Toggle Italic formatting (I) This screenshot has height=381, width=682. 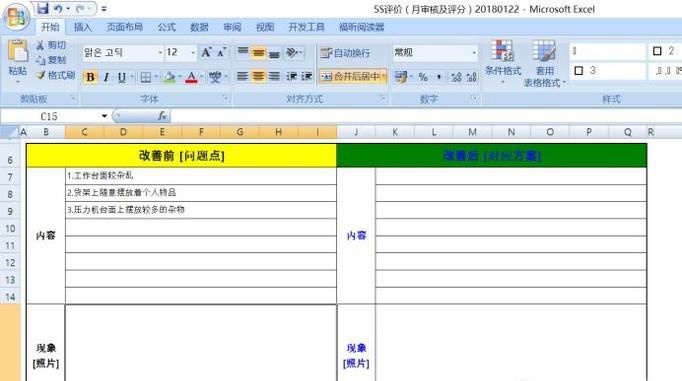pos(106,77)
